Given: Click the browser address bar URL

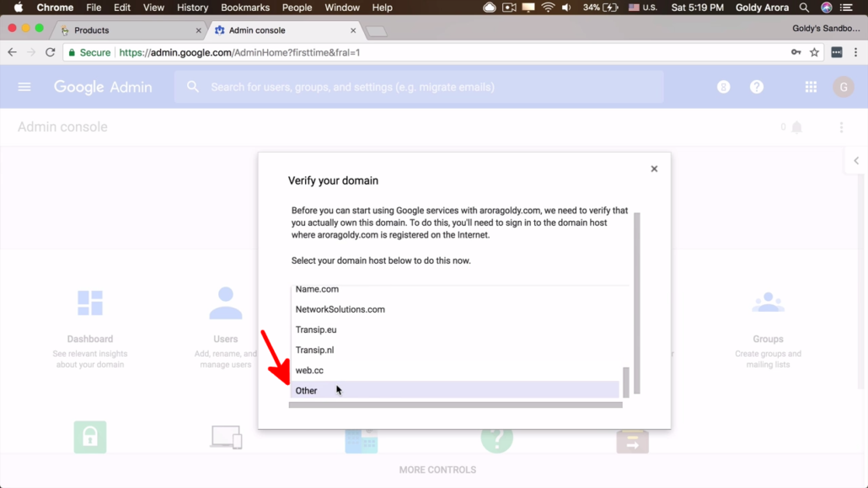Looking at the screenshot, I should [239, 52].
